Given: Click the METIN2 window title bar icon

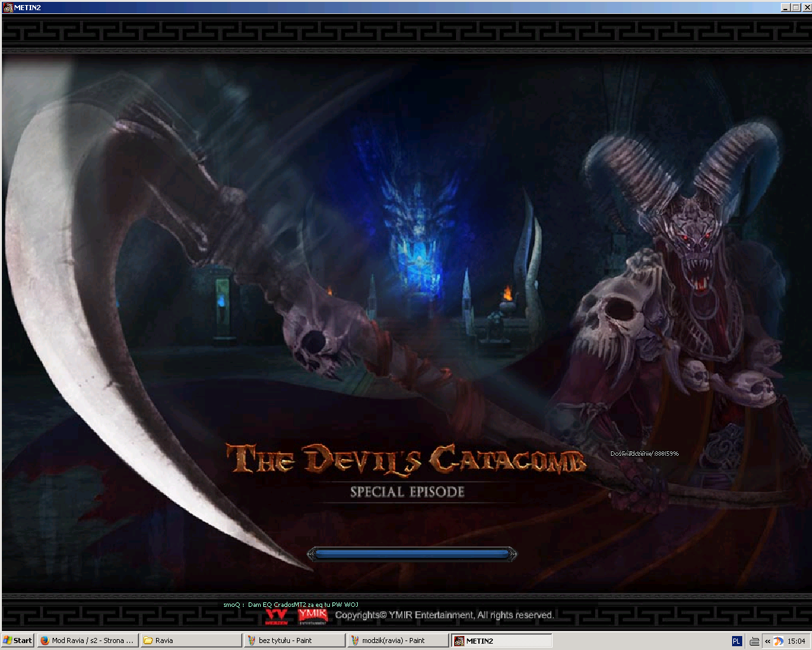Looking at the screenshot, I should [8, 8].
